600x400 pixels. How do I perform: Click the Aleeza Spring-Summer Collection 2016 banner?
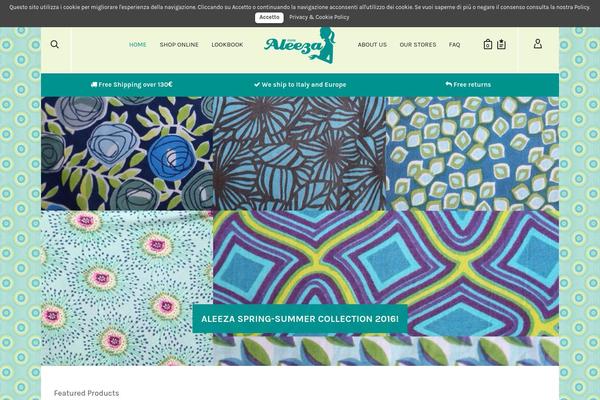pyautogui.click(x=300, y=319)
